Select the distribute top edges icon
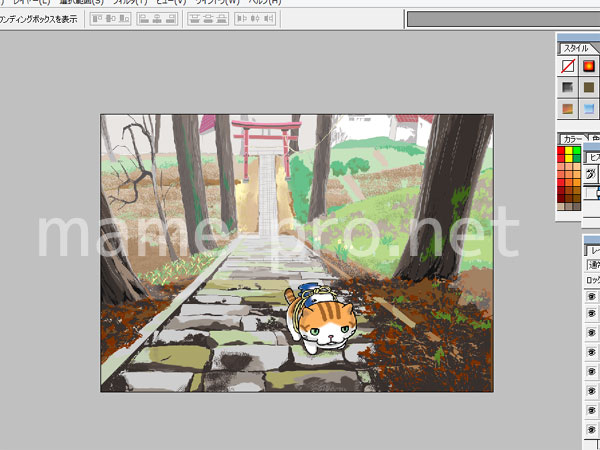Screen dimensions: 600x450 [195, 18]
